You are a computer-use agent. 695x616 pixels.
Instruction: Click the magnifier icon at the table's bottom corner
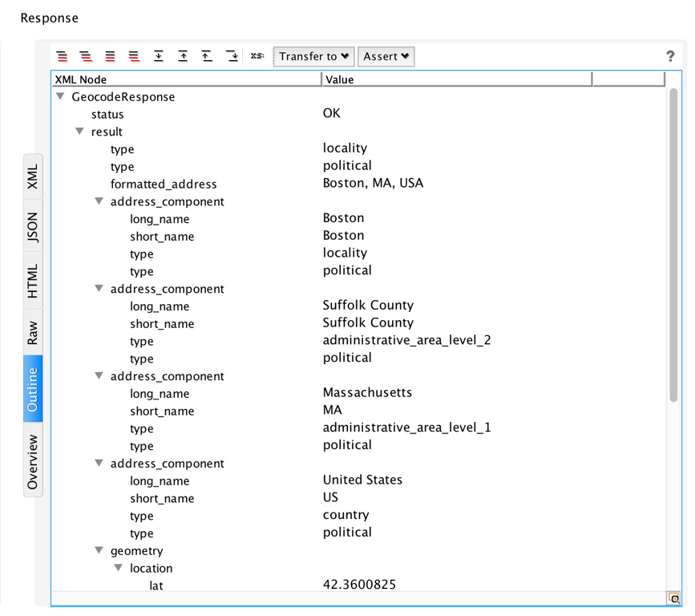(674, 598)
